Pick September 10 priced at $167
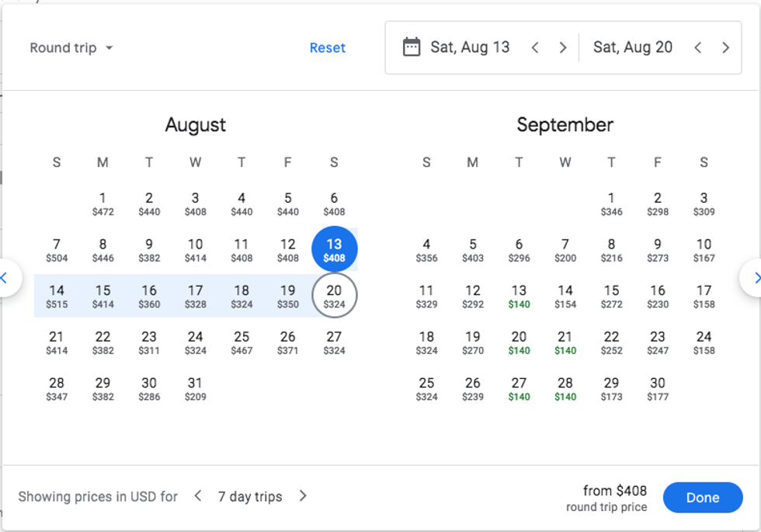 click(x=704, y=249)
